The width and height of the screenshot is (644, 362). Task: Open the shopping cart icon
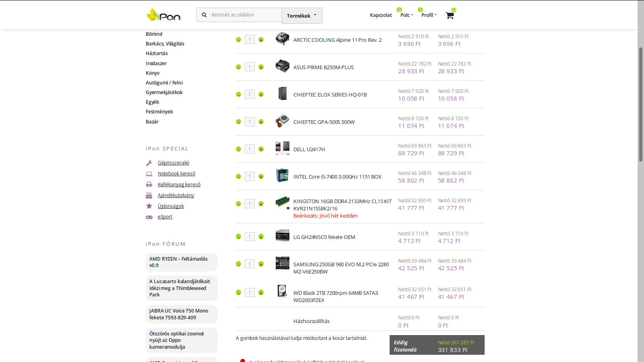pyautogui.click(x=450, y=15)
